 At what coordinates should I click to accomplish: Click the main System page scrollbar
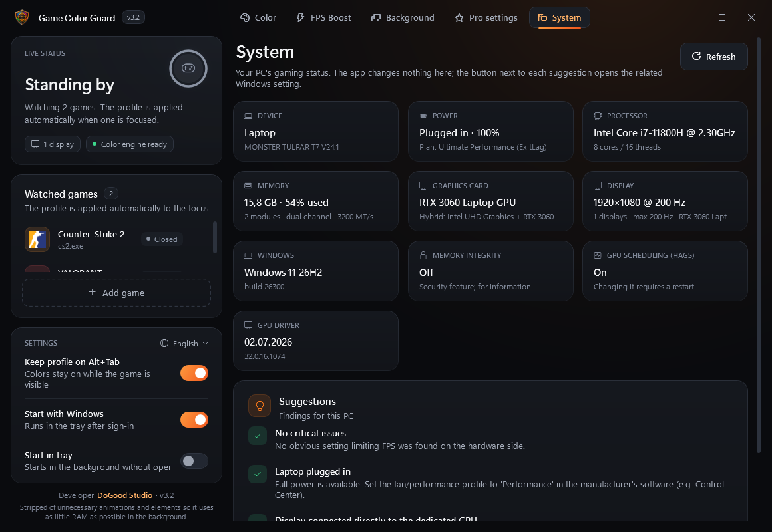coord(758,245)
